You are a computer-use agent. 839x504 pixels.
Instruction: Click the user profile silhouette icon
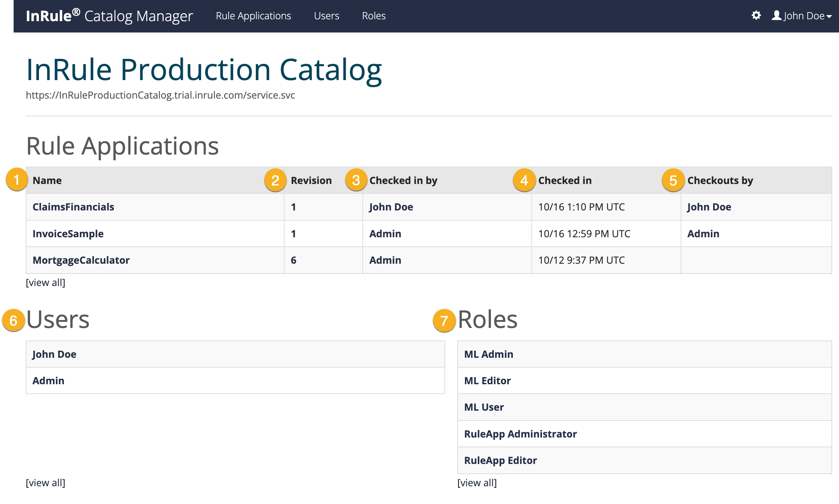pyautogui.click(x=776, y=15)
